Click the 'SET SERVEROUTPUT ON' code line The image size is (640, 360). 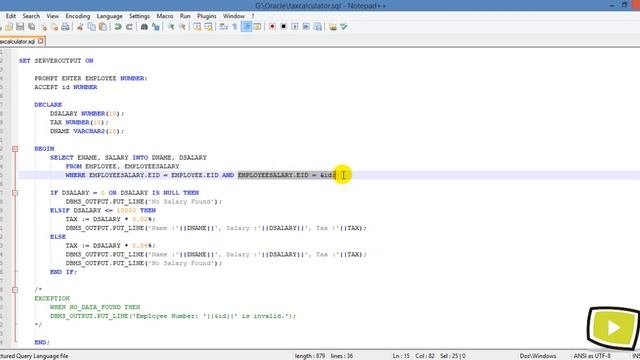pos(56,61)
